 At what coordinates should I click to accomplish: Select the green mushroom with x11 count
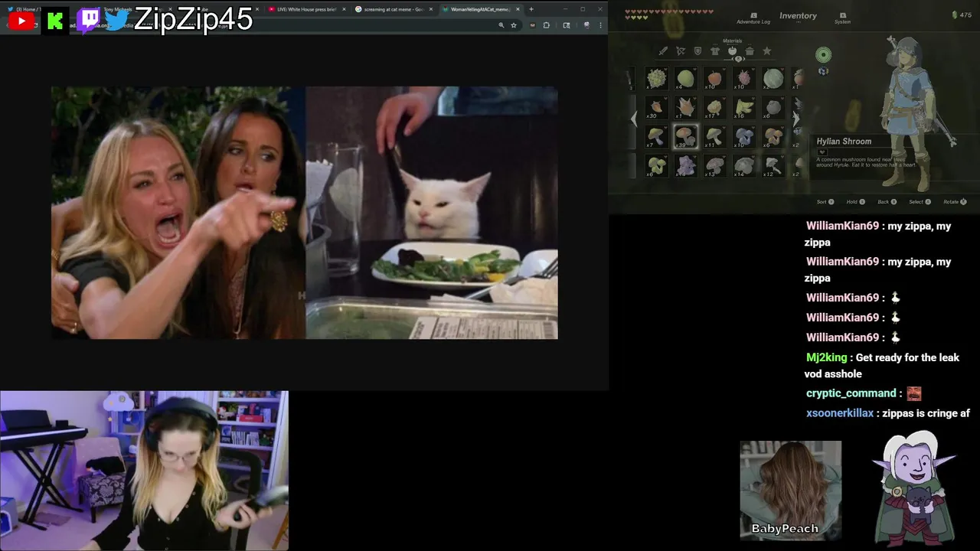(x=714, y=136)
